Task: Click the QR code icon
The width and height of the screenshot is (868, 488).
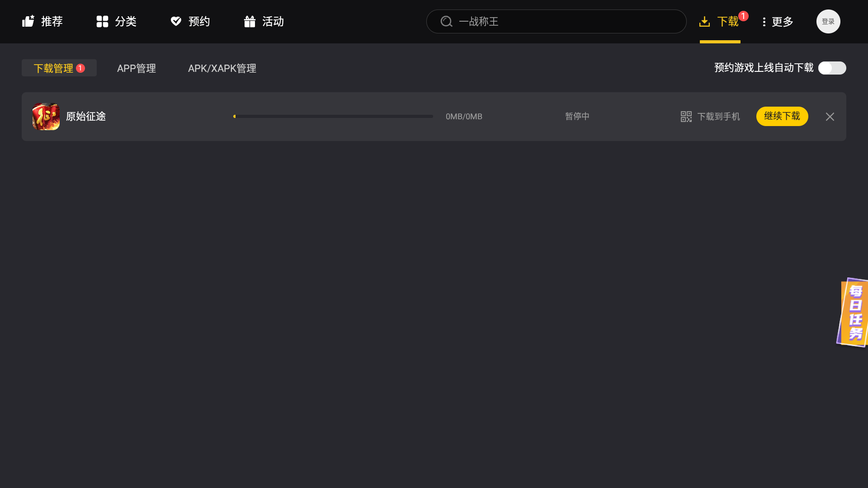Action: (x=686, y=117)
